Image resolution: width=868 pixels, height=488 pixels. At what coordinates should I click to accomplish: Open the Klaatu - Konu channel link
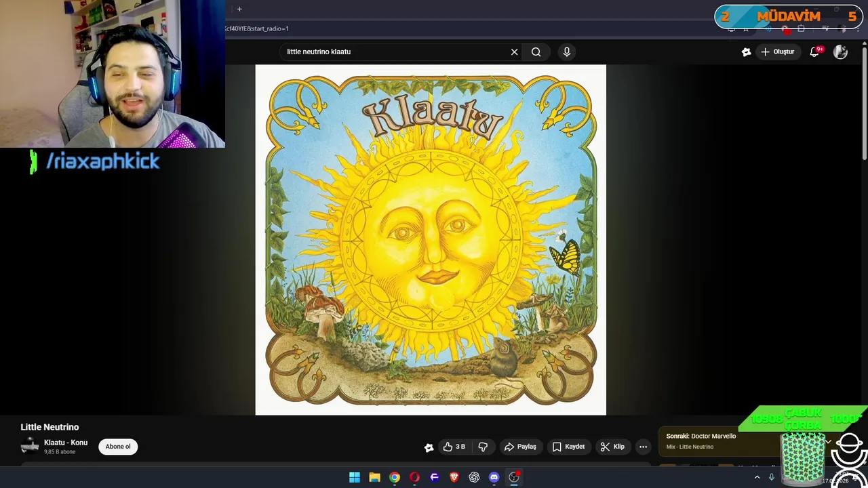[x=66, y=443]
